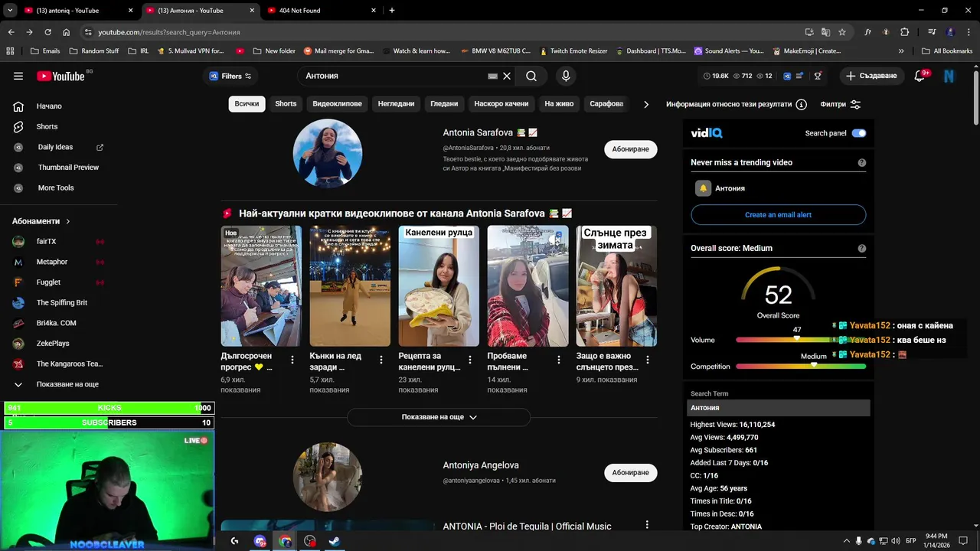Click the browser address bar

pyautogui.click(x=444, y=32)
